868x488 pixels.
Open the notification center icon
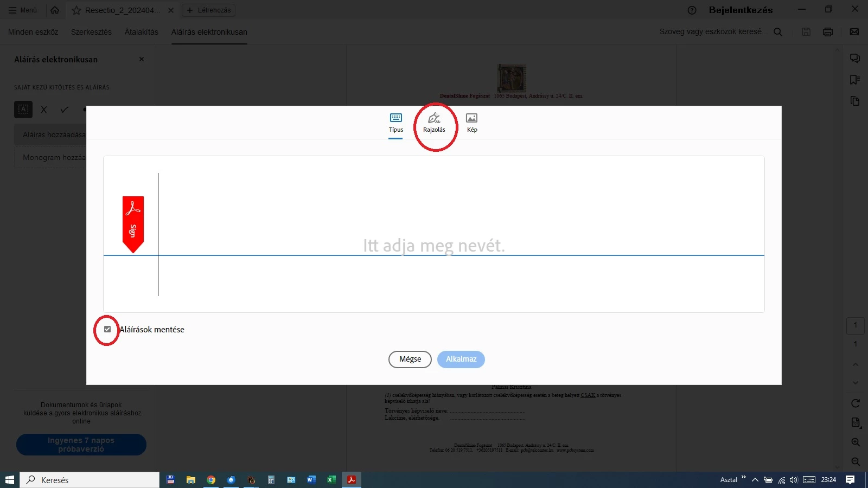tap(850, 480)
